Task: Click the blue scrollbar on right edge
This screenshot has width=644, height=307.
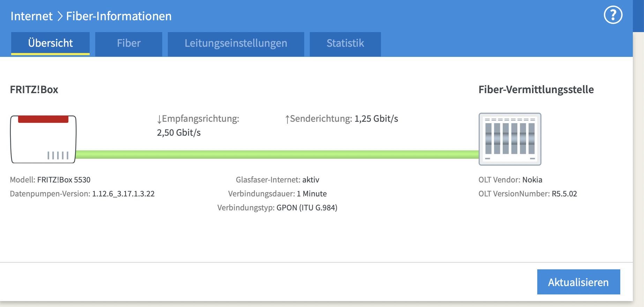Action: coord(638,16)
